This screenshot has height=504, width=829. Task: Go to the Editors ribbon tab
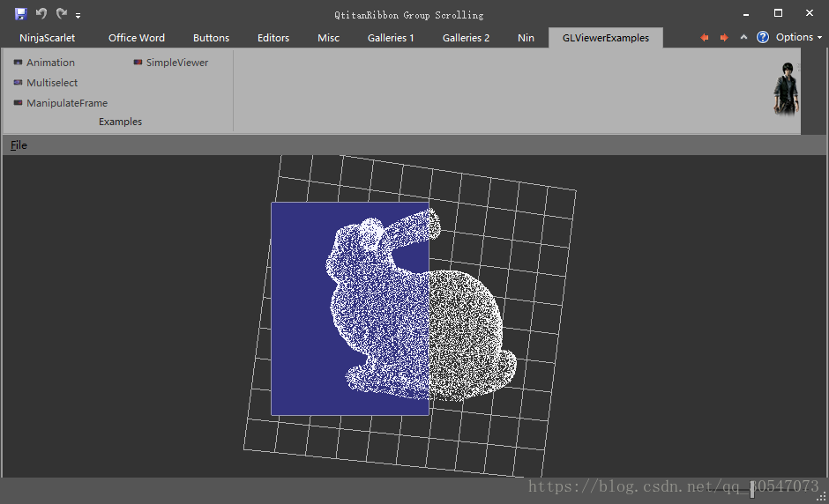(273, 38)
